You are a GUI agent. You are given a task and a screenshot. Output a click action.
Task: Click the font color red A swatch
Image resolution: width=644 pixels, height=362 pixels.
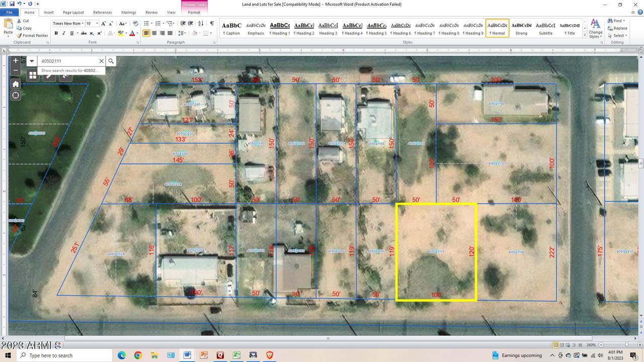click(x=132, y=33)
